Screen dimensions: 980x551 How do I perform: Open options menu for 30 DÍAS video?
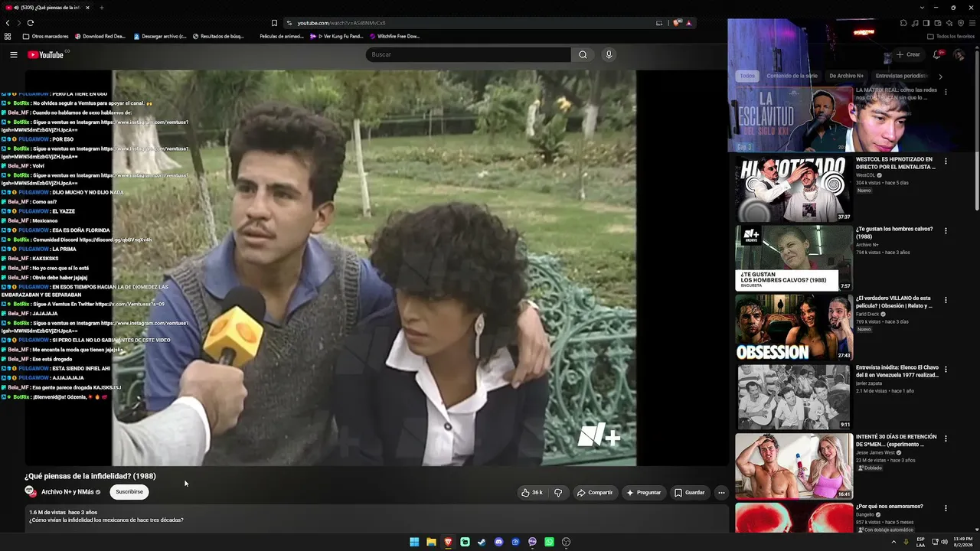[x=946, y=439]
